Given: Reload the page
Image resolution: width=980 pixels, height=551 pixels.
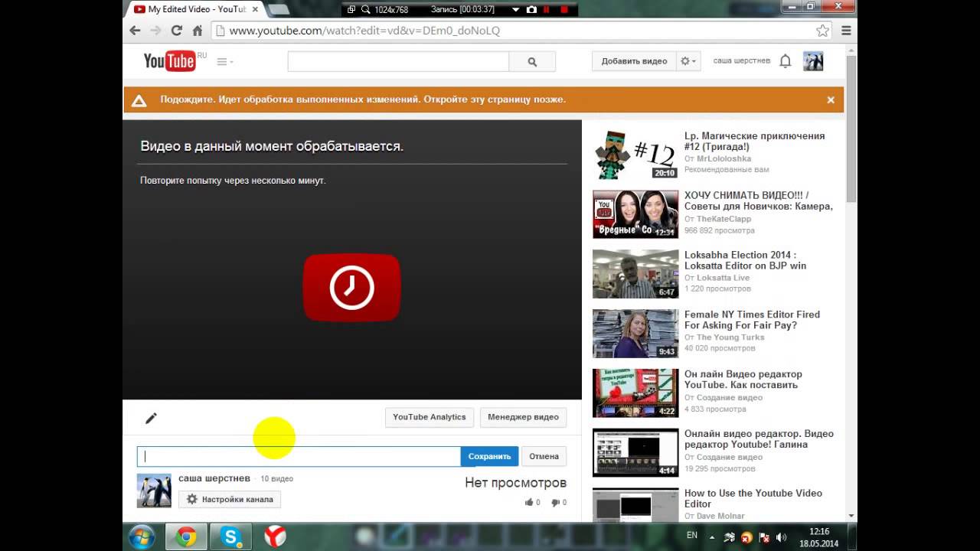Looking at the screenshot, I should (x=176, y=31).
